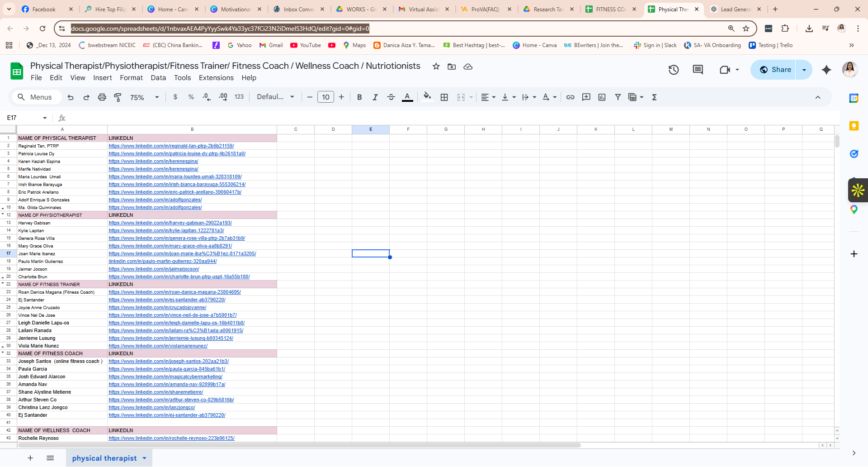Open the Format menu
This screenshot has height=467, width=868.
131,78
